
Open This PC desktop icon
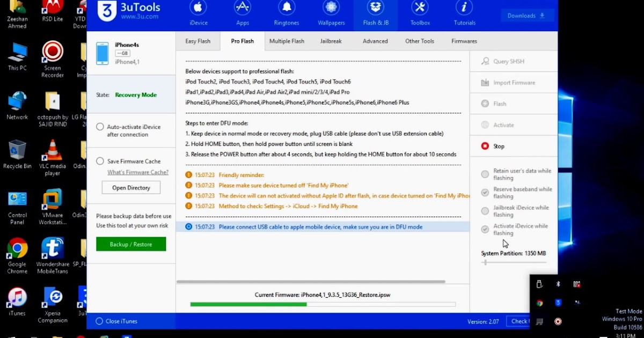point(17,56)
